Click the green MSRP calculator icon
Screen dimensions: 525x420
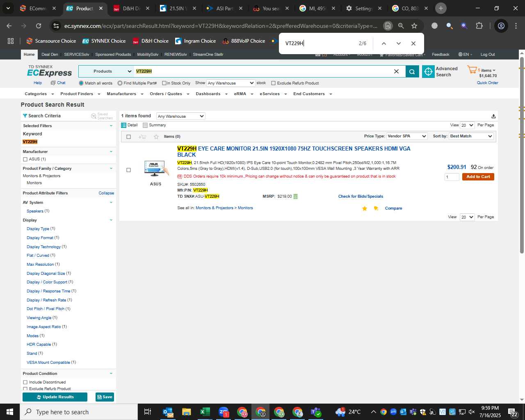coord(295,196)
